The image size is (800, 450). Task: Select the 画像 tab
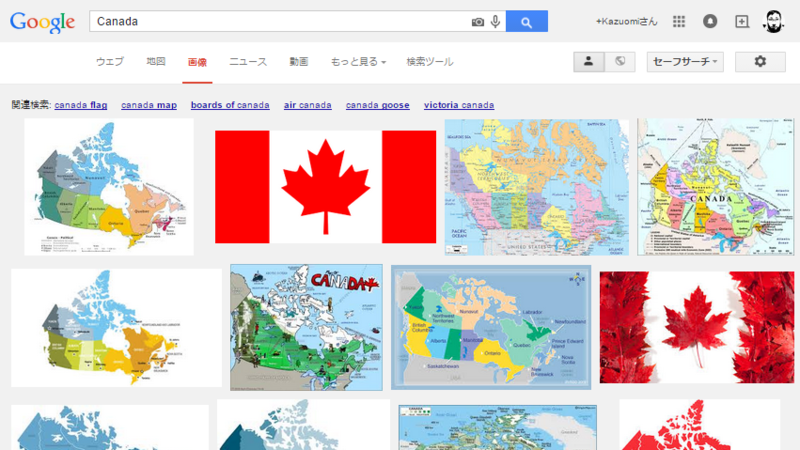click(197, 62)
